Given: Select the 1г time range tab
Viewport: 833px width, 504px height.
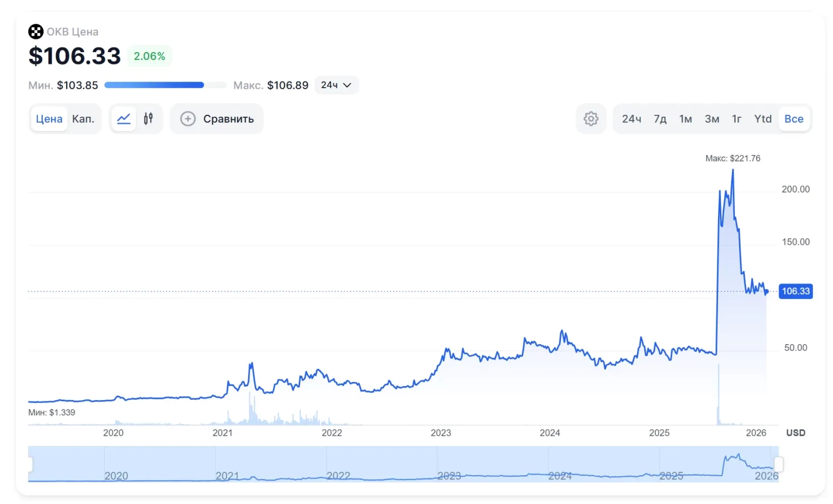Looking at the screenshot, I should pyautogui.click(x=736, y=119).
